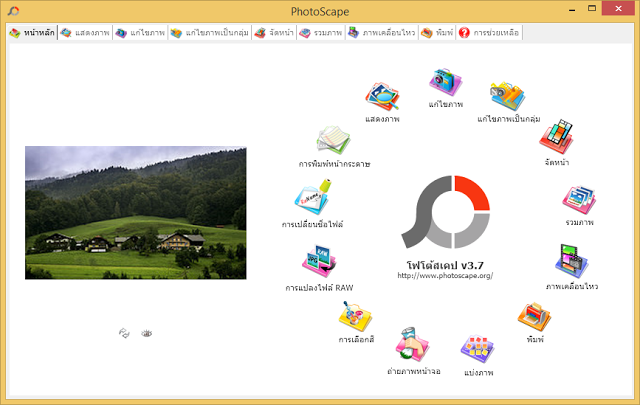Click the landscape preview photo
Image resolution: width=640 pixels, height=405 pixels.
click(x=136, y=213)
